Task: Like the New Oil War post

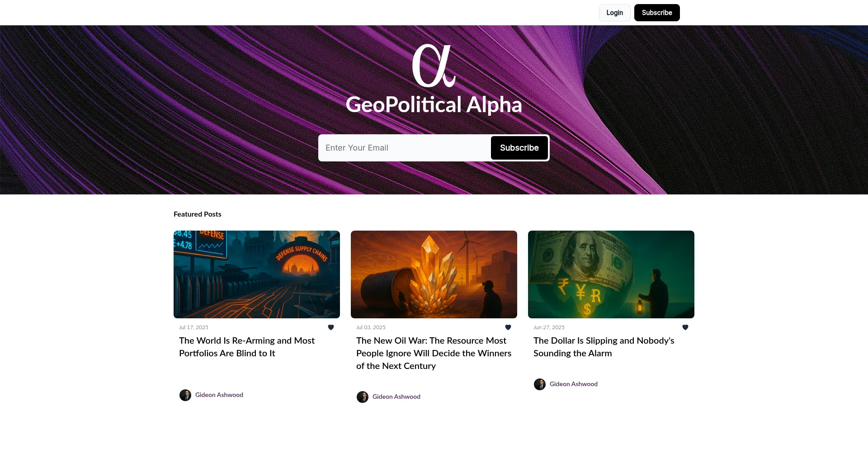Action: pyautogui.click(x=508, y=327)
